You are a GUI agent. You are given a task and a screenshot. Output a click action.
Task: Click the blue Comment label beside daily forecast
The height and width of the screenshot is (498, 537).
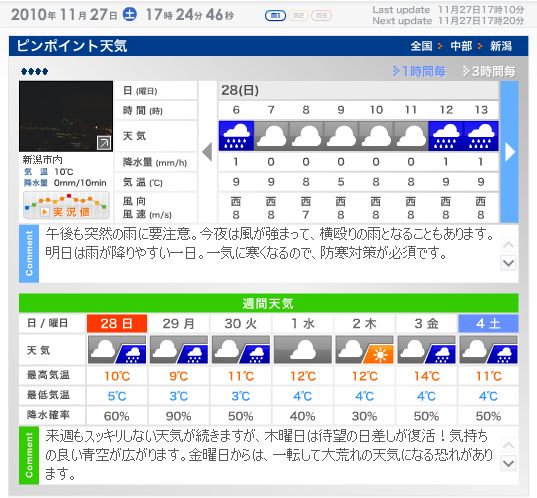point(29,253)
